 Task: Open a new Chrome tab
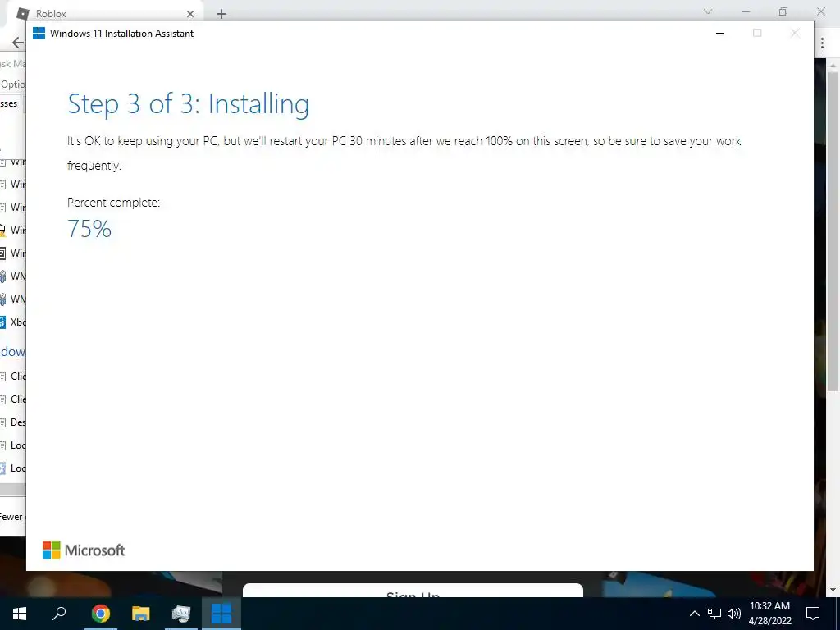221,14
